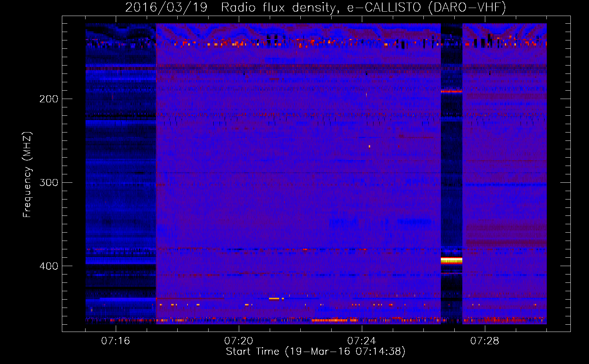Click the short red line above 200 MHz in the dark gap
The image size is (589, 364).
pos(451,91)
